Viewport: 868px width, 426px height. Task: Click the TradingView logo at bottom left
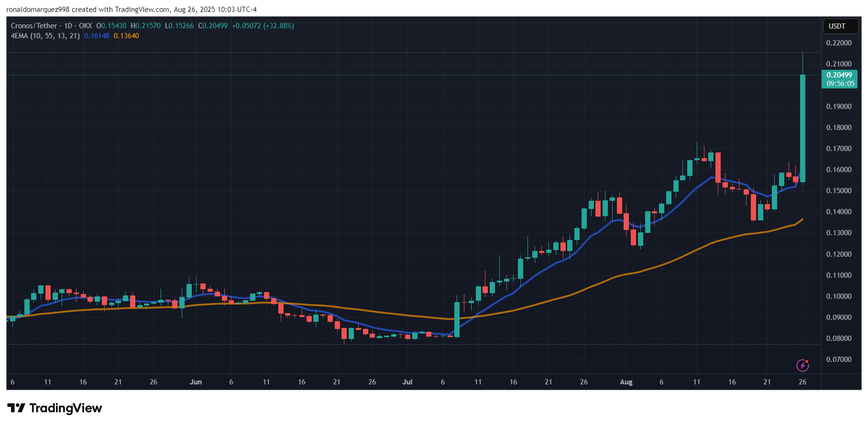tap(55, 408)
